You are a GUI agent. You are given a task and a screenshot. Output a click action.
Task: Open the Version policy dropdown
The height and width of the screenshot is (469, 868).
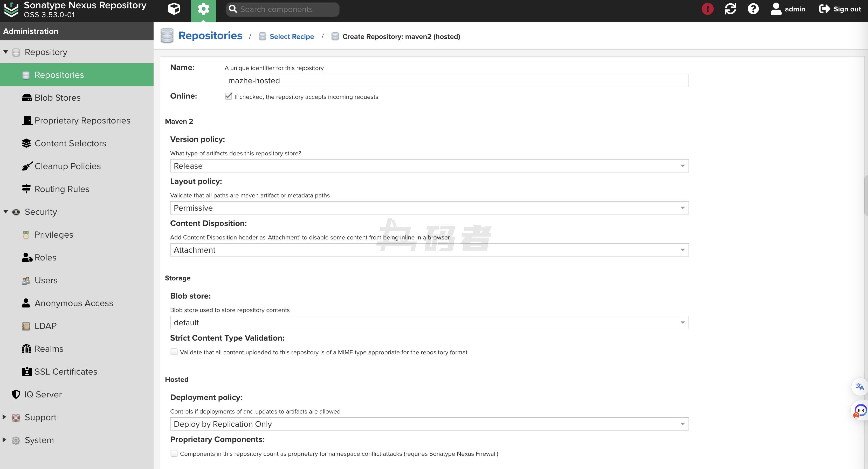(x=429, y=166)
